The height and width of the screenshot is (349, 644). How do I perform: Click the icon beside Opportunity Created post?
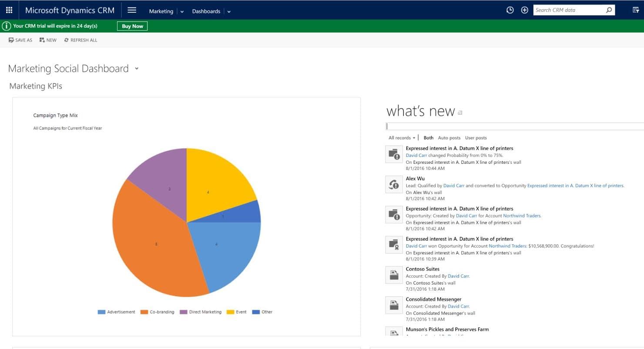(394, 215)
